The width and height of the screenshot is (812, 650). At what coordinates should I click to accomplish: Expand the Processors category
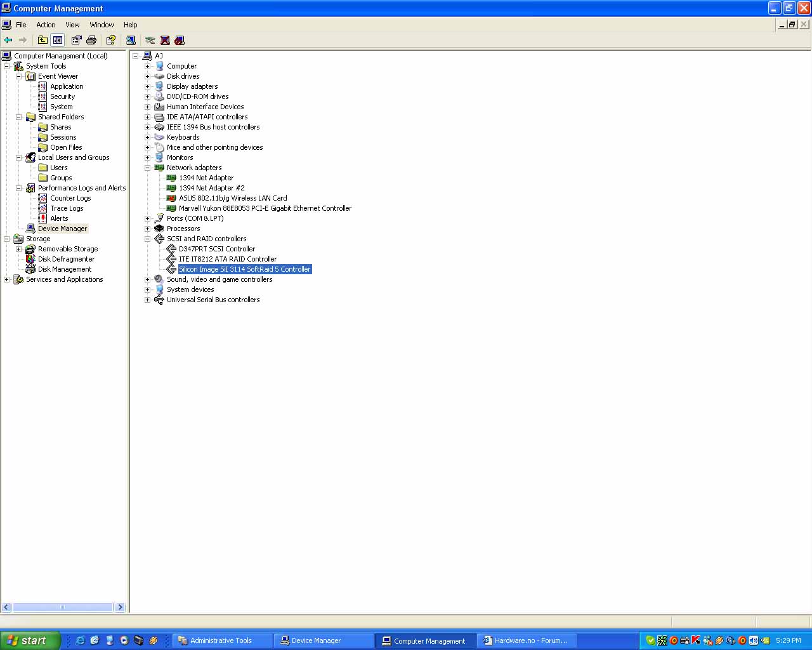148,229
